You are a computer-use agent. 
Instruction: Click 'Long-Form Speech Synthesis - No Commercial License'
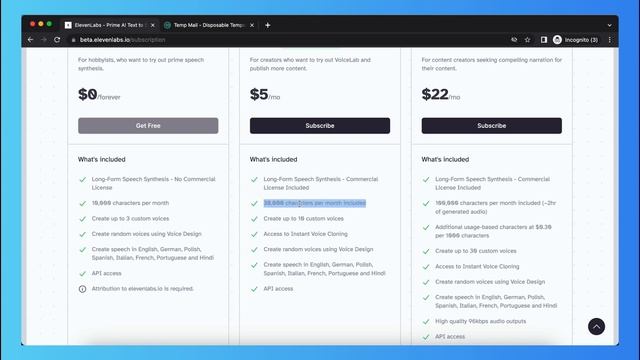click(x=153, y=183)
